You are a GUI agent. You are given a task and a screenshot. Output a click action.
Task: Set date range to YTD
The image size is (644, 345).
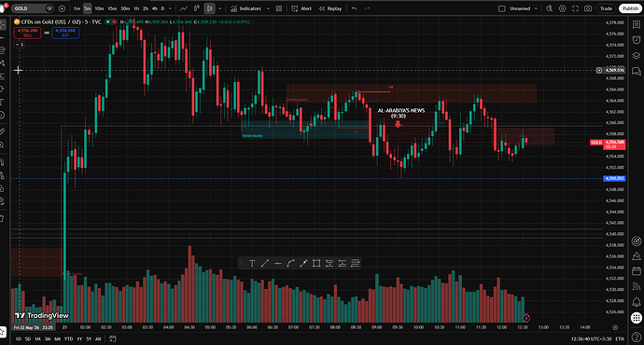[68, 338]
